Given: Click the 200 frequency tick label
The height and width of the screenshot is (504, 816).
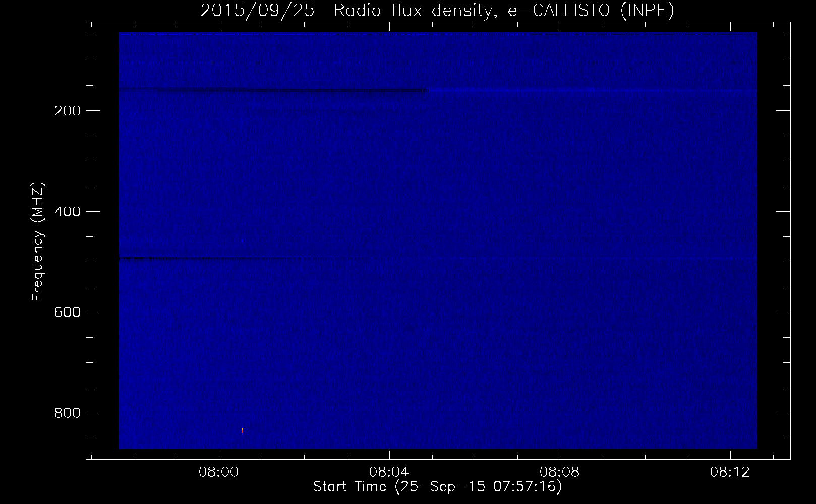Looking at the screenshot, I should click(x=67, y=110).
